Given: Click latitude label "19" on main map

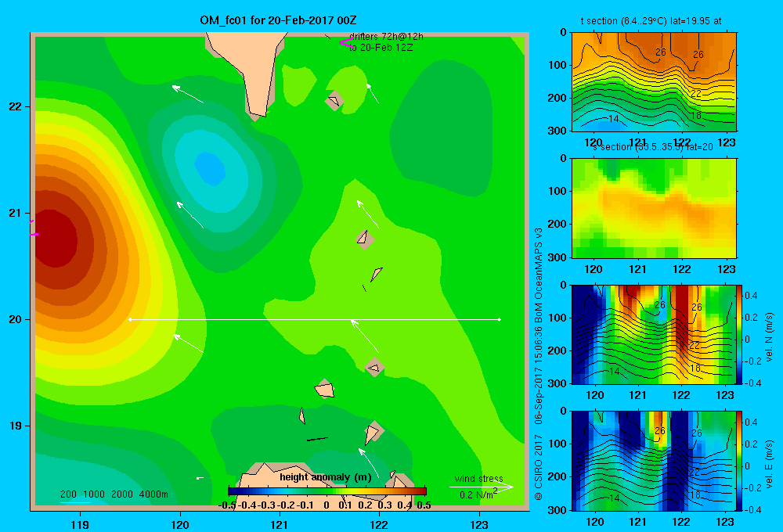Looking at the screenshot, I should [x=16, y=426].
